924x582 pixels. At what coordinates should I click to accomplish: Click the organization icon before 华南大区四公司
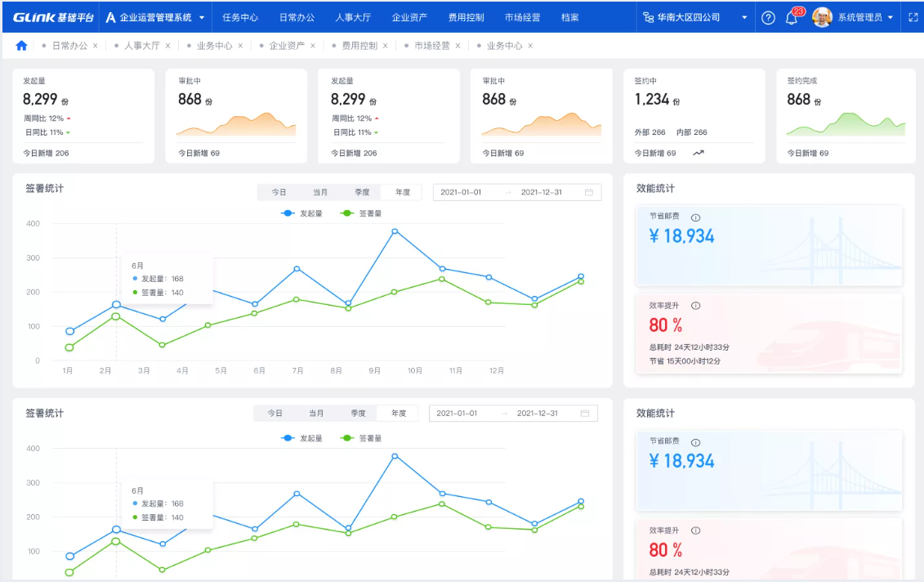(x=648, y=18)
